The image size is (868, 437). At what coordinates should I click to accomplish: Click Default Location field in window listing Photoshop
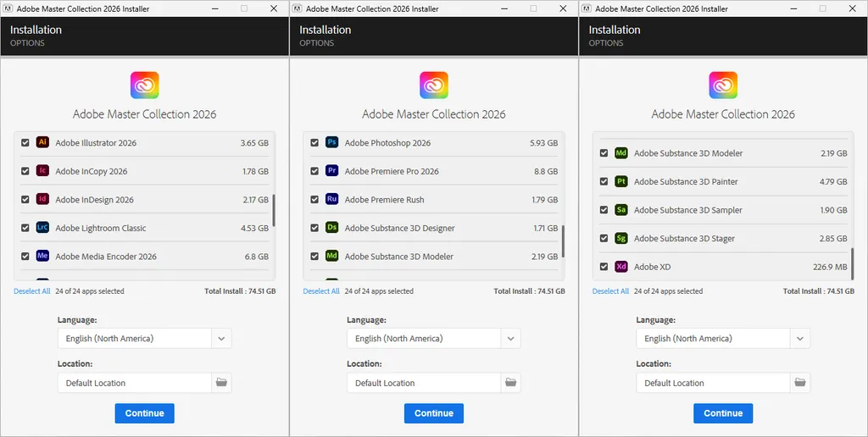[424, 383]
